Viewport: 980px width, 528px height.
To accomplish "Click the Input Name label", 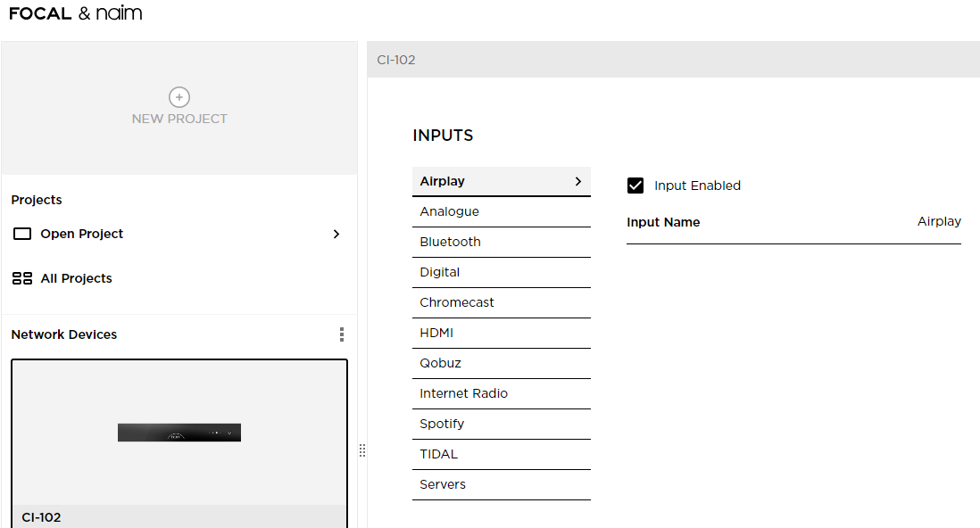I will [663, 222].
